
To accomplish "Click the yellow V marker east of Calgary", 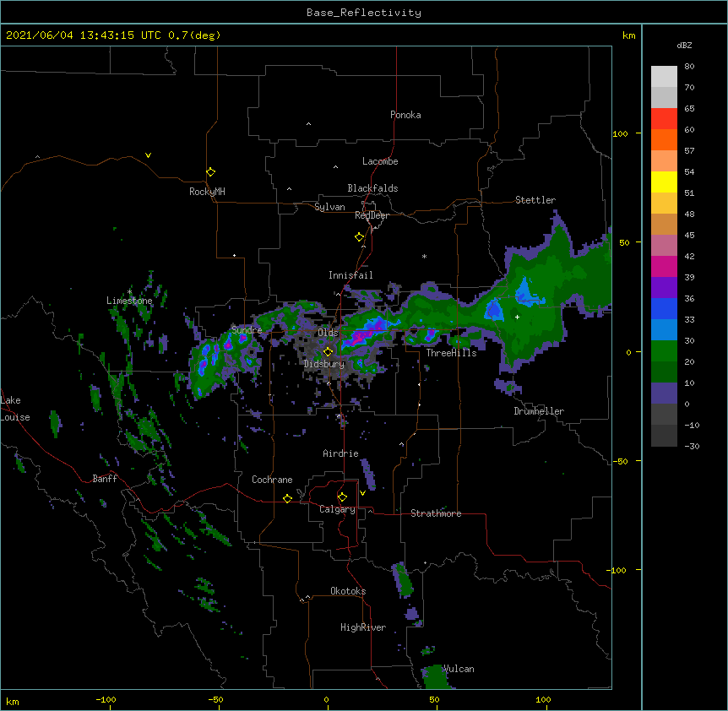I will pyautogui.click(x=362, y=493).
